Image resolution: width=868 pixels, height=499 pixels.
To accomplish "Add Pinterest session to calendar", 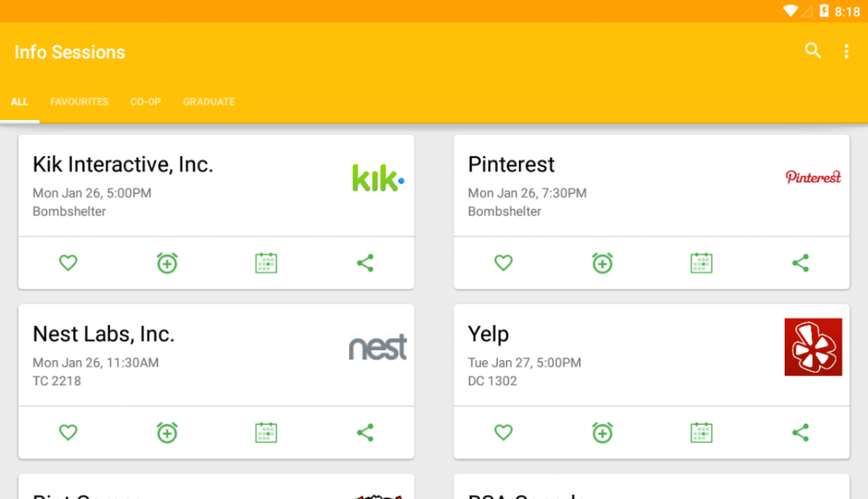I will coord(701,263).
